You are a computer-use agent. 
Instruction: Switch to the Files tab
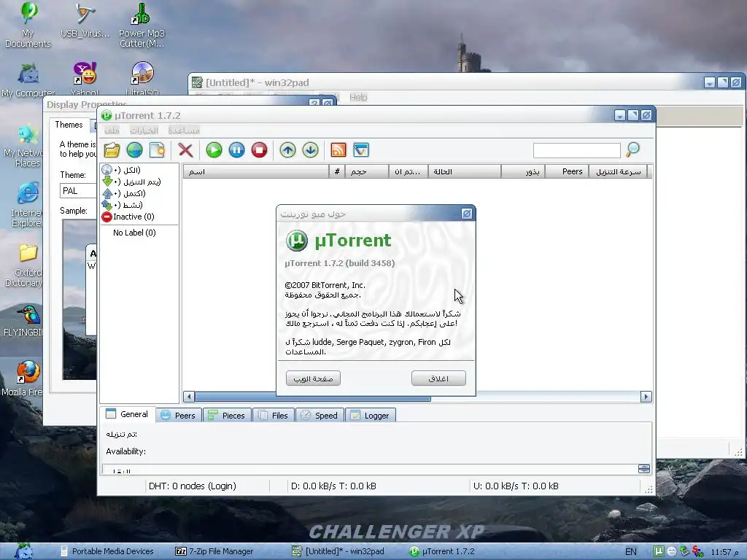(274, 415)
